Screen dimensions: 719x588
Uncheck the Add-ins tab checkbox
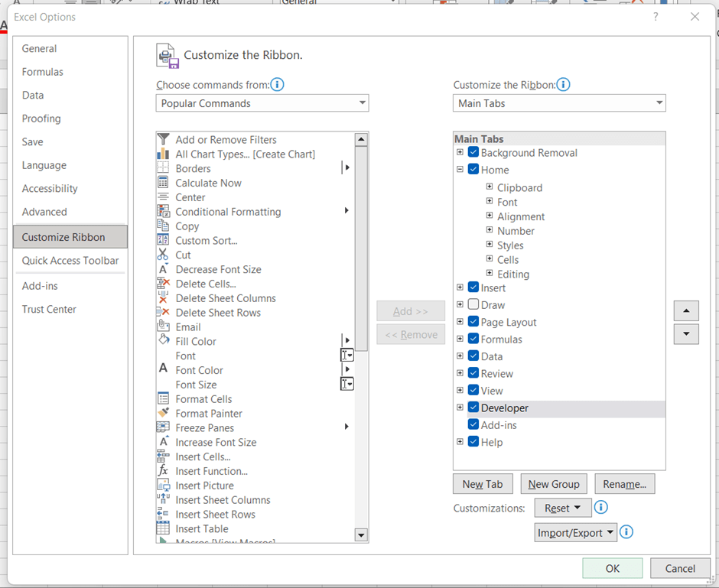pos(473,424)
